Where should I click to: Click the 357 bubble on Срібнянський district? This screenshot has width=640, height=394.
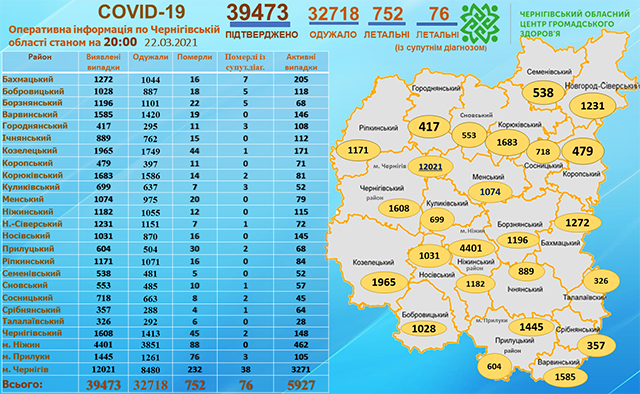[x=596, y=345]
